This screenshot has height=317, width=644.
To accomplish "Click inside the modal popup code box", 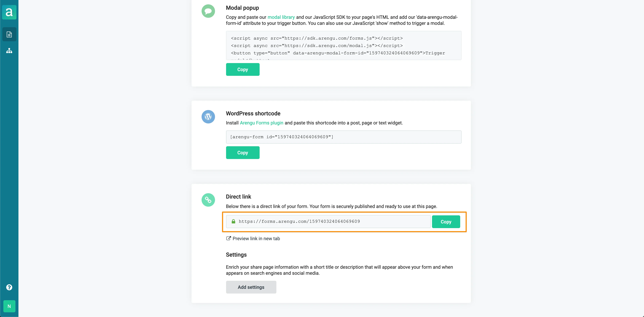I will click(343, 45).
